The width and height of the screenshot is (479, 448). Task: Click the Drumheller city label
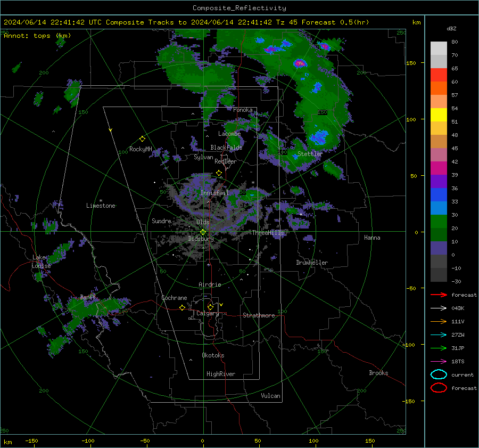coord(312,263)
